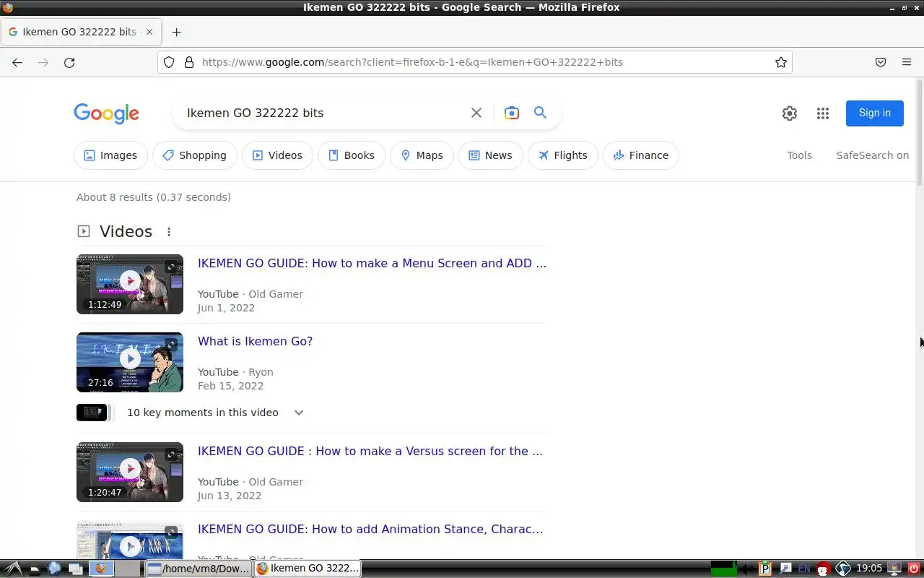Viewport: 924px width, 578px height.
Task: Open the Firefox hamburger application menu
Action: [907, 62]
